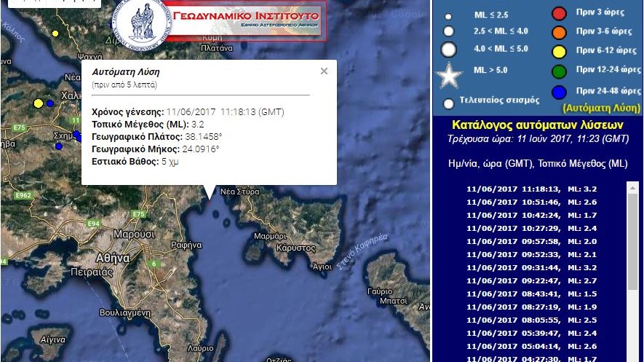Select catalog entry 08:43:41 ML: 1.5
The height and width of the screenshot is (362, 644).
[531, 294]
